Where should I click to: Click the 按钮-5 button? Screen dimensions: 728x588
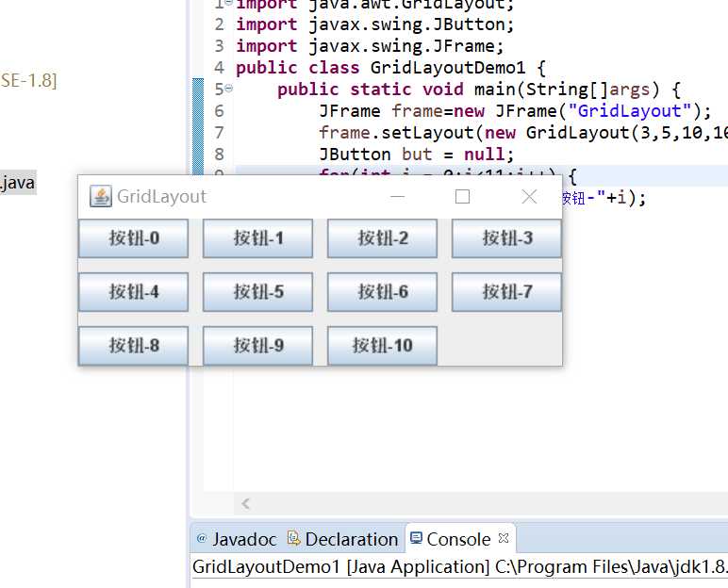tap(257, 292)
